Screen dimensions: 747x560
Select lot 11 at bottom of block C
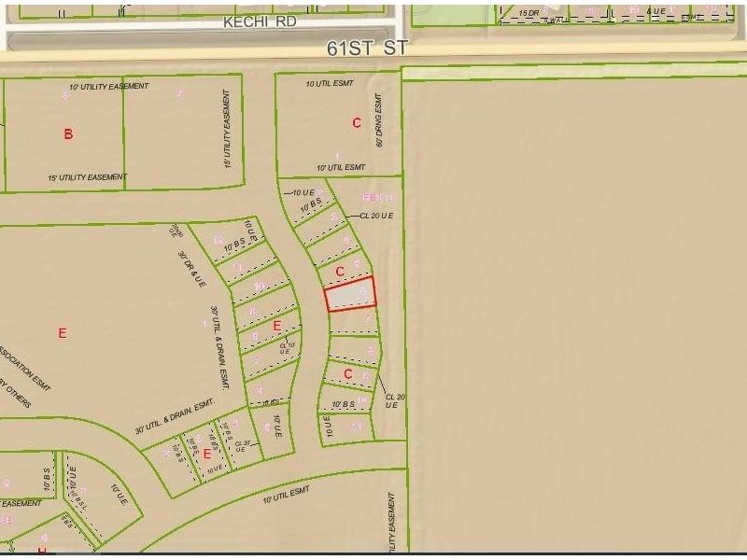pos(357,426)
